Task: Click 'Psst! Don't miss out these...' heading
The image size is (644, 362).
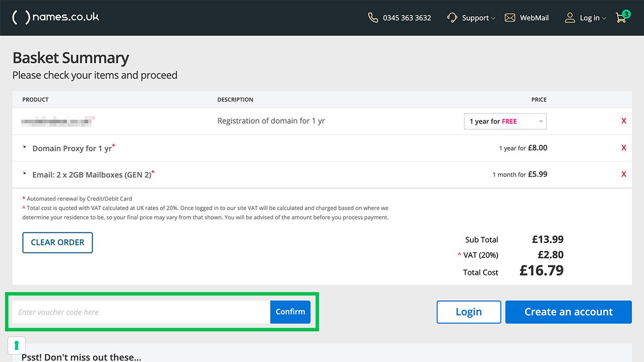Action: coord(81,357)
